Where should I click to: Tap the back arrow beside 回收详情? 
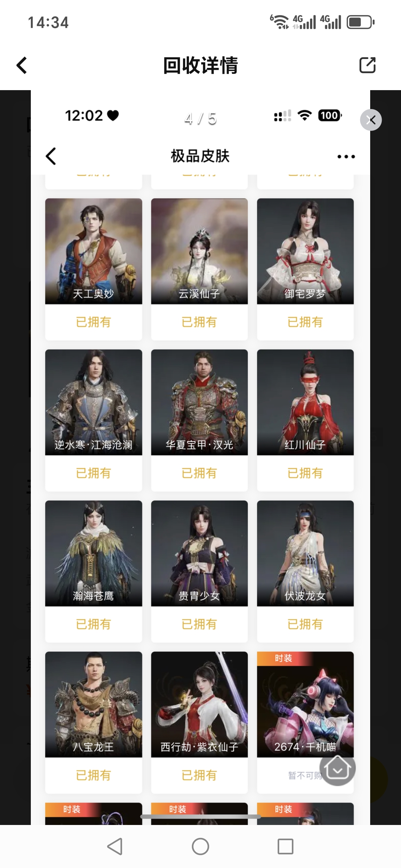[x=22, y=65]
